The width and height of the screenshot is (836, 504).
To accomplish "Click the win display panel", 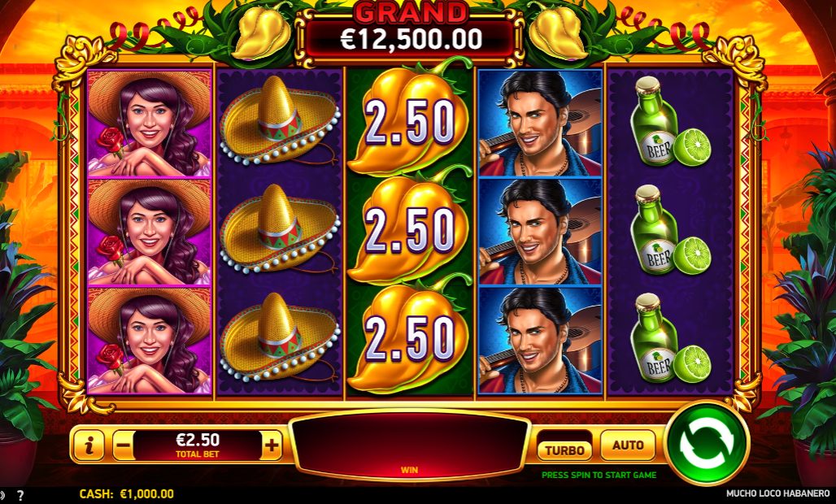I will [x=410, y=445].
